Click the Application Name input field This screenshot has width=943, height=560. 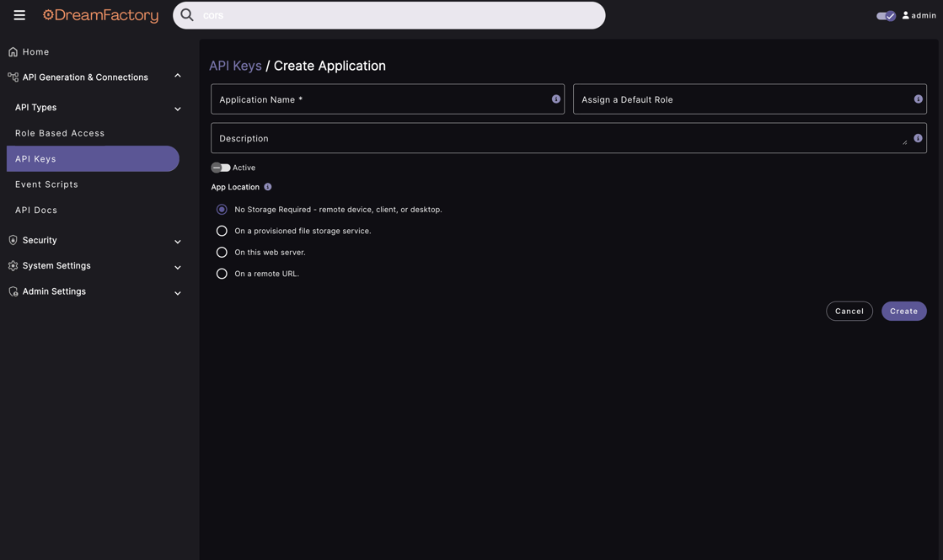tap(379, 99)
